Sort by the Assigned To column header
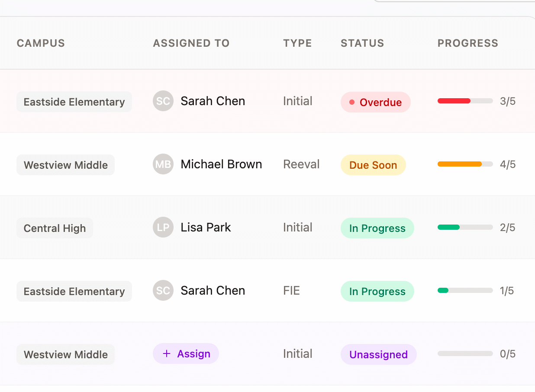The height and width of the screenshot is (392, 535). pyautogui.click(x=191, y=43)
